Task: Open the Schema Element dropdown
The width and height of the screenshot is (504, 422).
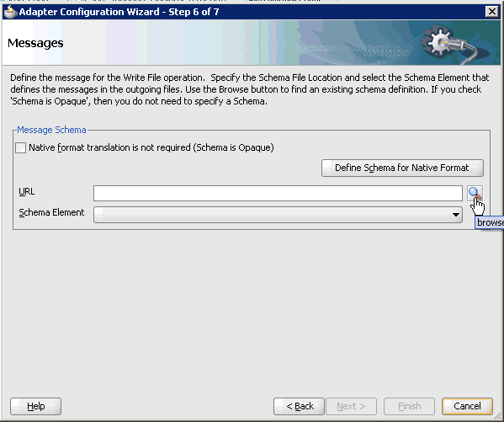Action: (x=278, y=215)
